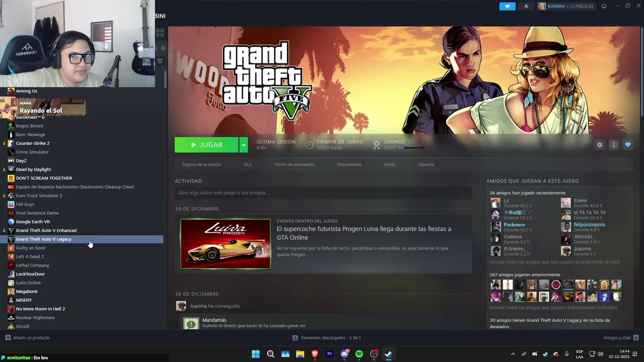Open Punto de encuentro tab
Image resolution: width=644 pixels, height=362 pixels.
coord(295,164)
